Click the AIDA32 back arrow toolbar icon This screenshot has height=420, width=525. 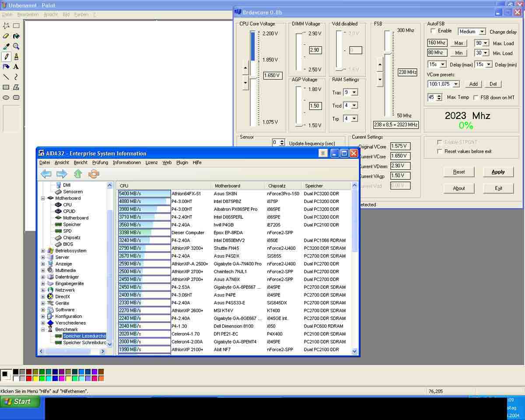click(x=46, y=174)
